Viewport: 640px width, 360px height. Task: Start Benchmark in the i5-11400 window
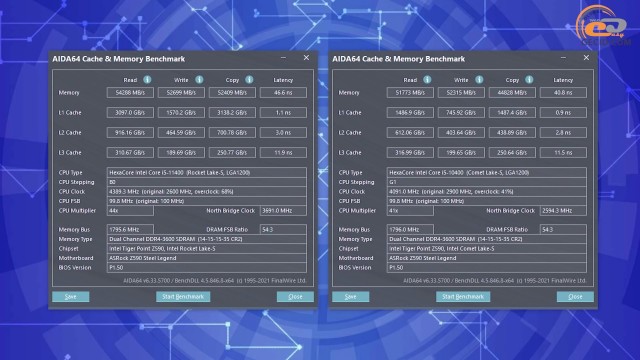(183, 297)
